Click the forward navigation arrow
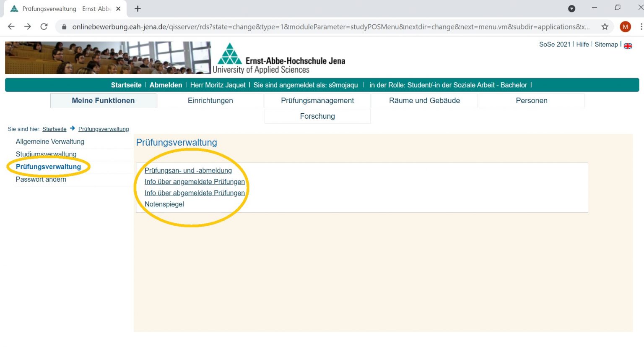The image size is (644, 347). (27, 26)
